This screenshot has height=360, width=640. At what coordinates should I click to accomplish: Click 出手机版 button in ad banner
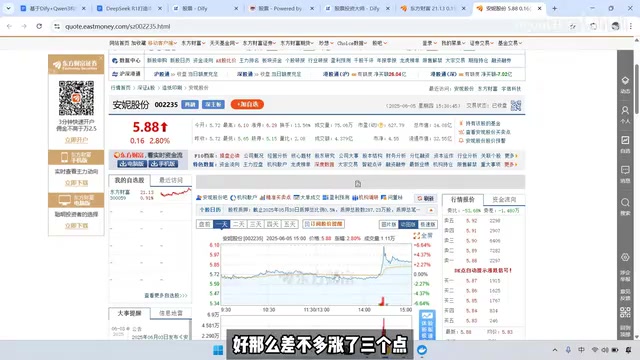click(163, 164)
